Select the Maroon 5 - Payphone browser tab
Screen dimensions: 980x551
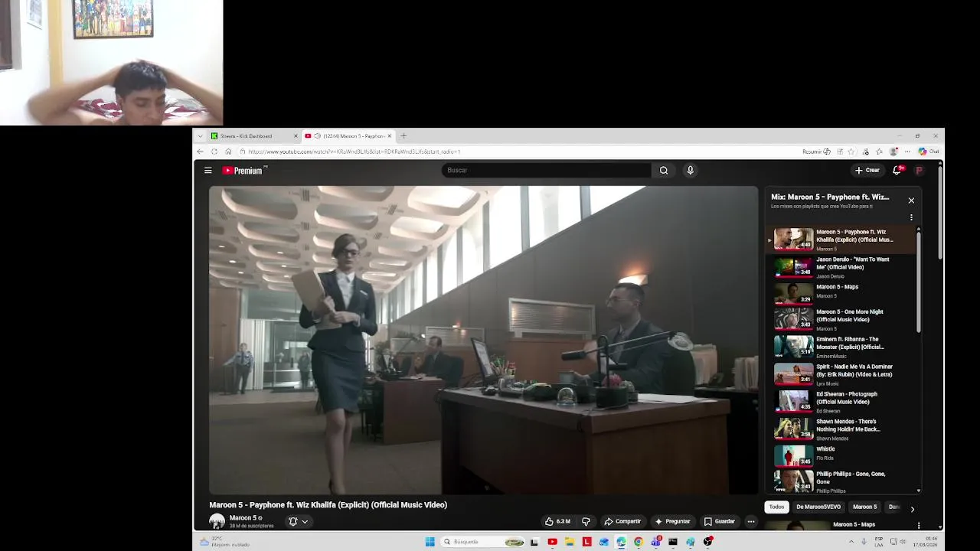pos(348,135)
